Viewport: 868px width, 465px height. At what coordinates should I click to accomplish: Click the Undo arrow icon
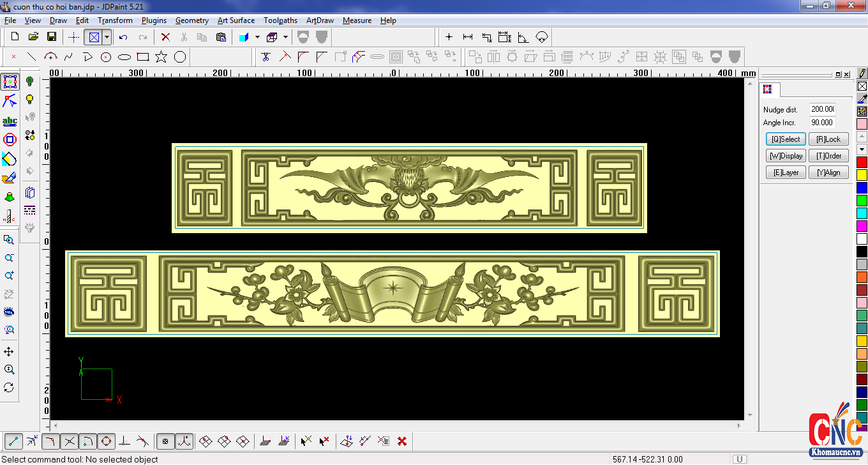[x=123, y=37]
